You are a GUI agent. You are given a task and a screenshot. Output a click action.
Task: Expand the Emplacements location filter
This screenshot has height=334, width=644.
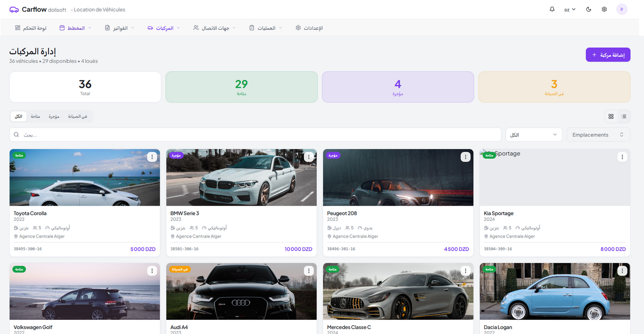click(x=598, y=135)
